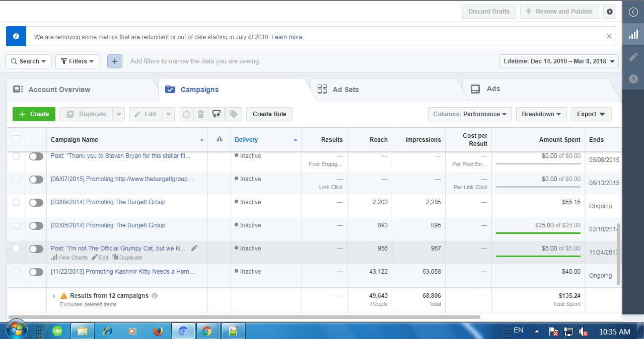This screenshot has height=339, width=644.
Task: Open the Columns: Performance dropdown
Action: (x=469, y=114)
